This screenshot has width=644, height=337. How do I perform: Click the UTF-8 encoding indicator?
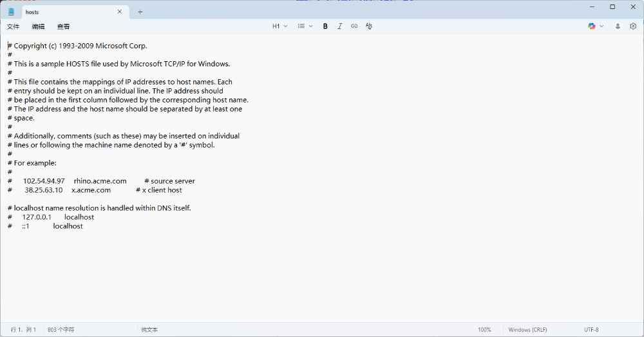(x=591, y=329)
